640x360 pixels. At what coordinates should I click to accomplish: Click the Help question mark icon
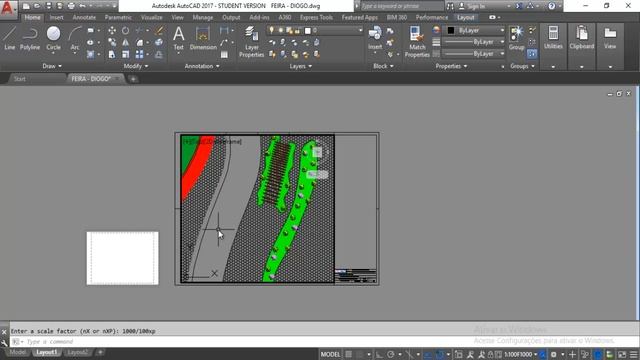pyautogui.click(x=552, y=6)
